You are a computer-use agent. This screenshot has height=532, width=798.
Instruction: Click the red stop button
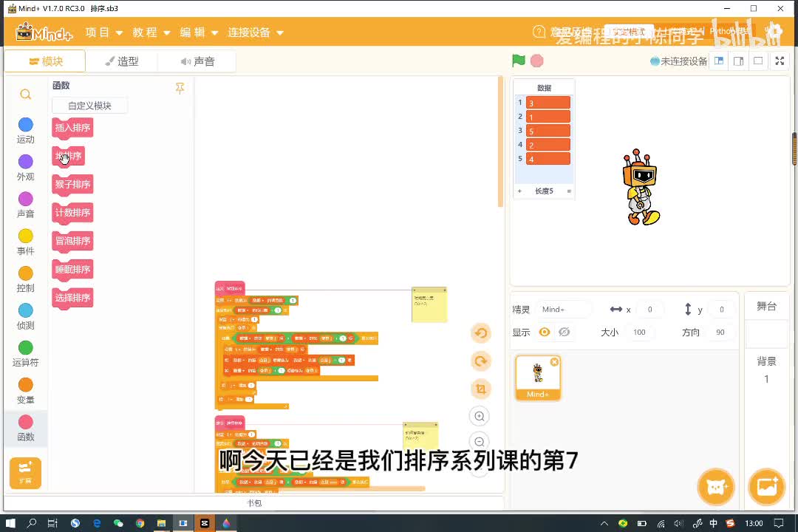pyautogui.click(x=537, y=61)
